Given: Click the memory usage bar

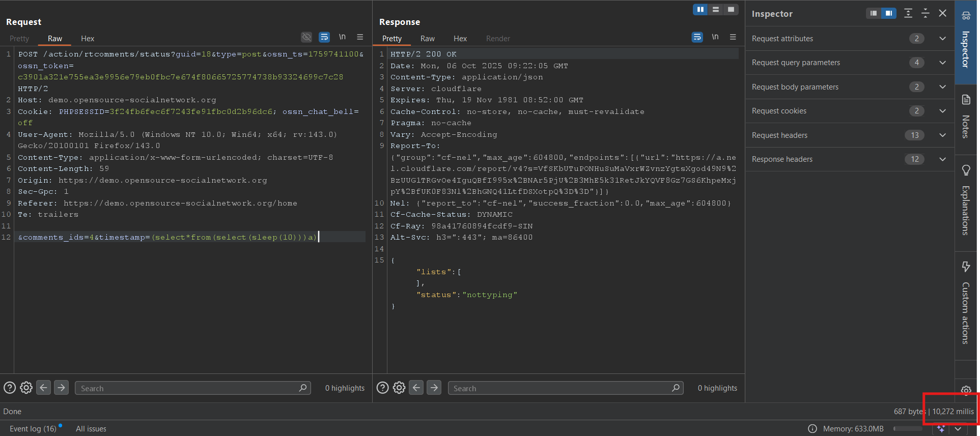Looking at the screenshot, I should coord(908,429).
